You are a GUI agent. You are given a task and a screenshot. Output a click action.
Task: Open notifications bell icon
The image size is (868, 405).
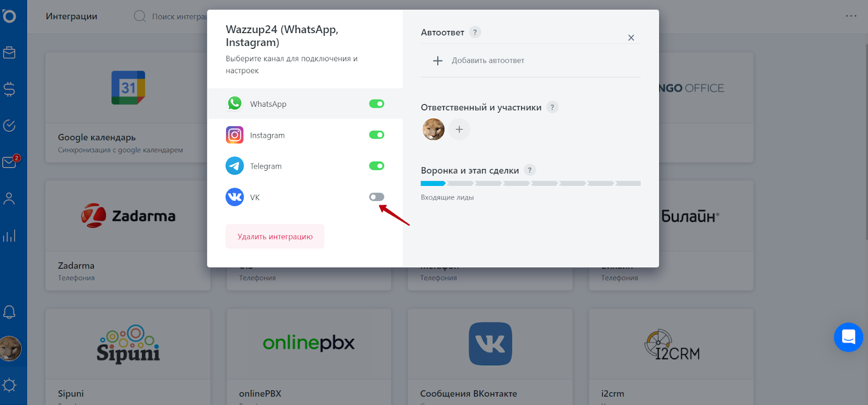click(9, 312)
